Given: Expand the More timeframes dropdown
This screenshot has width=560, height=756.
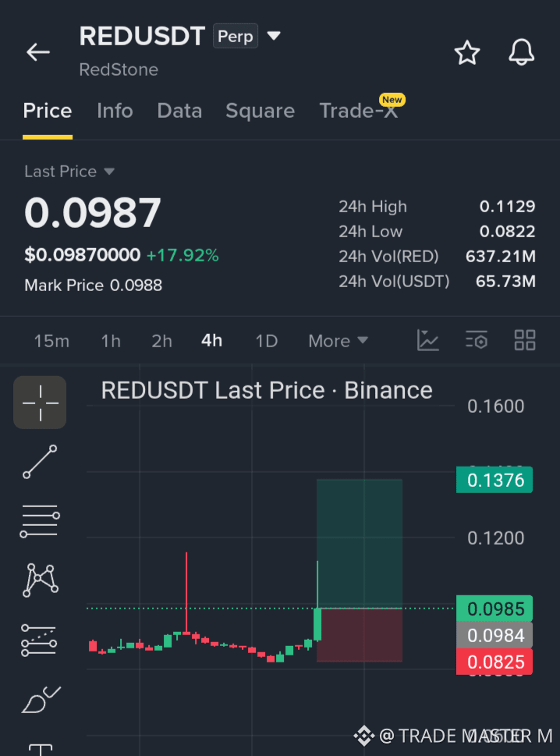Looking at the screenshot, I should (x=338, y=341).
